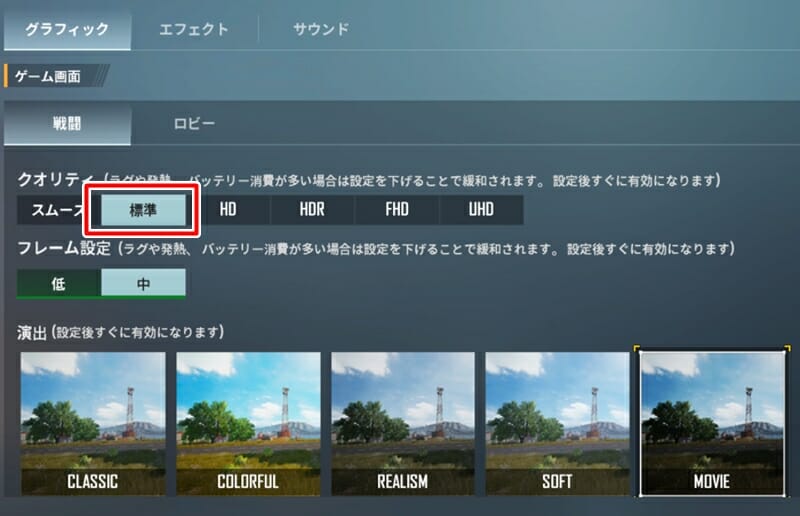This screenshot has height=516, width=800.
Task: Choose the 中 frame rate option
Action: 143,283
